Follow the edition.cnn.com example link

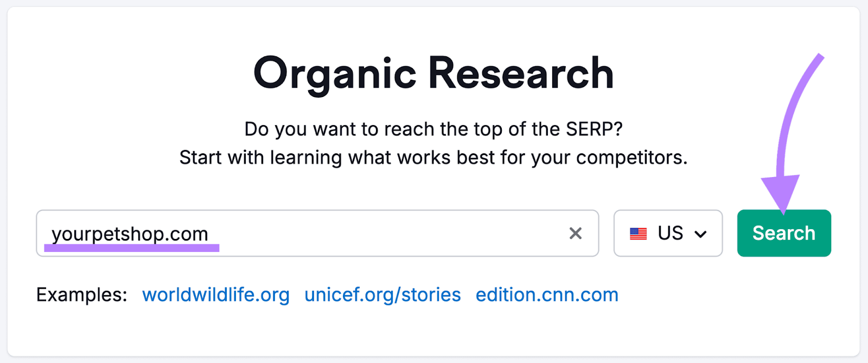click(x=546, y=295)
